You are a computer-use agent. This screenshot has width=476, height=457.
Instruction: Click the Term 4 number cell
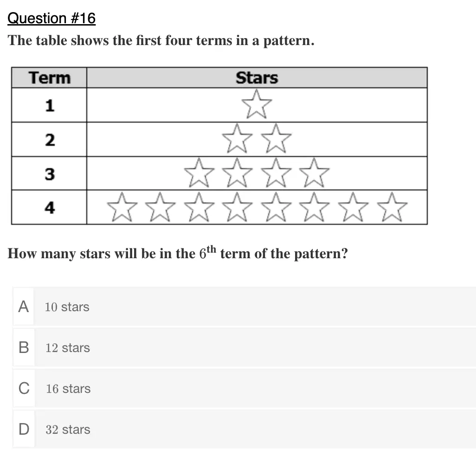[49, 207]
